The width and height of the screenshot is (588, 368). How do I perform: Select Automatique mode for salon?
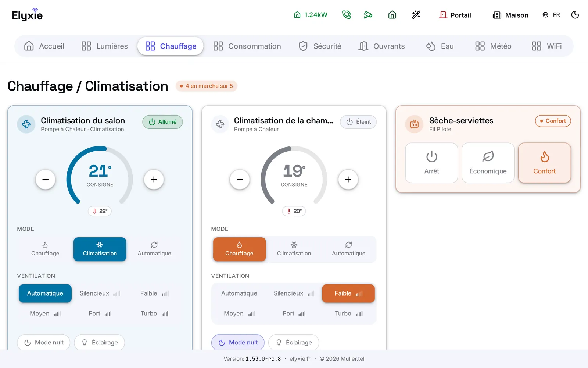(154, 249)
